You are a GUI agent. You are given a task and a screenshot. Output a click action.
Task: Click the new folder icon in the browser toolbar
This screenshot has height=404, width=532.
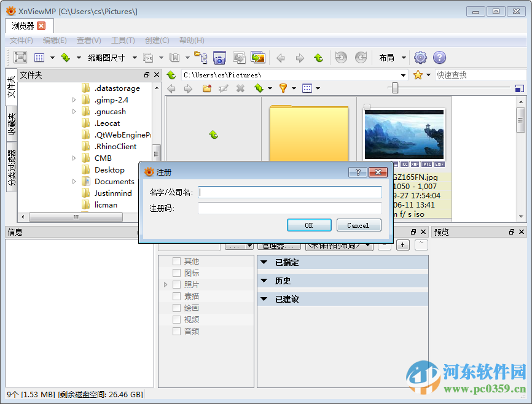click(x=207, y=88)
